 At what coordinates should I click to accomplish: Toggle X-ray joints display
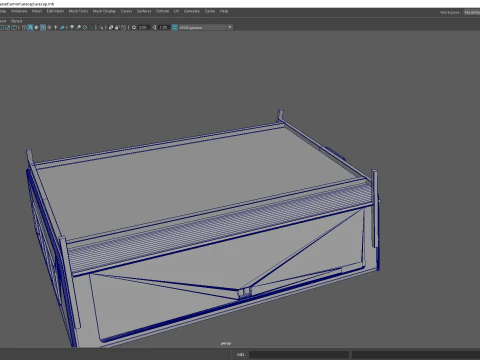coord(123,27)
